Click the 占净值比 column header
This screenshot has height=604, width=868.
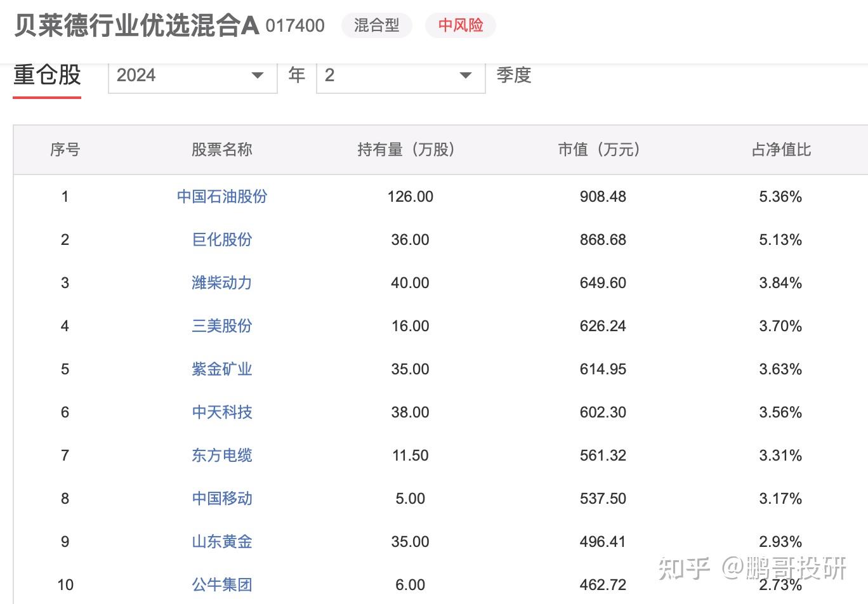click(x=781, y=150)
